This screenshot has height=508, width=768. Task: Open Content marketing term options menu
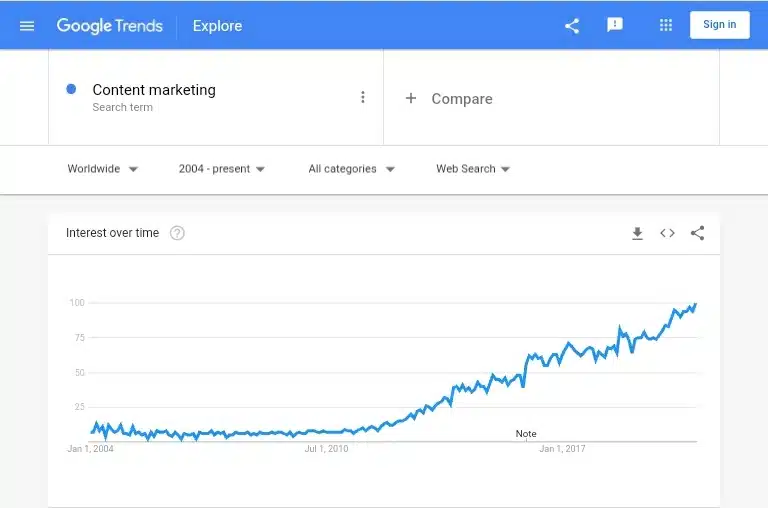tap(363, 97)
